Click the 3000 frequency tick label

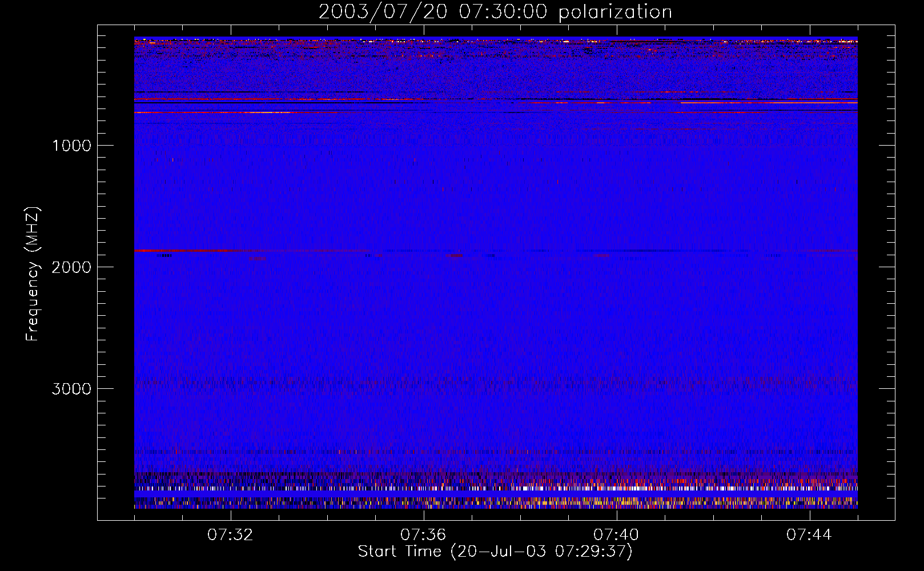click(x=71, y=389)
